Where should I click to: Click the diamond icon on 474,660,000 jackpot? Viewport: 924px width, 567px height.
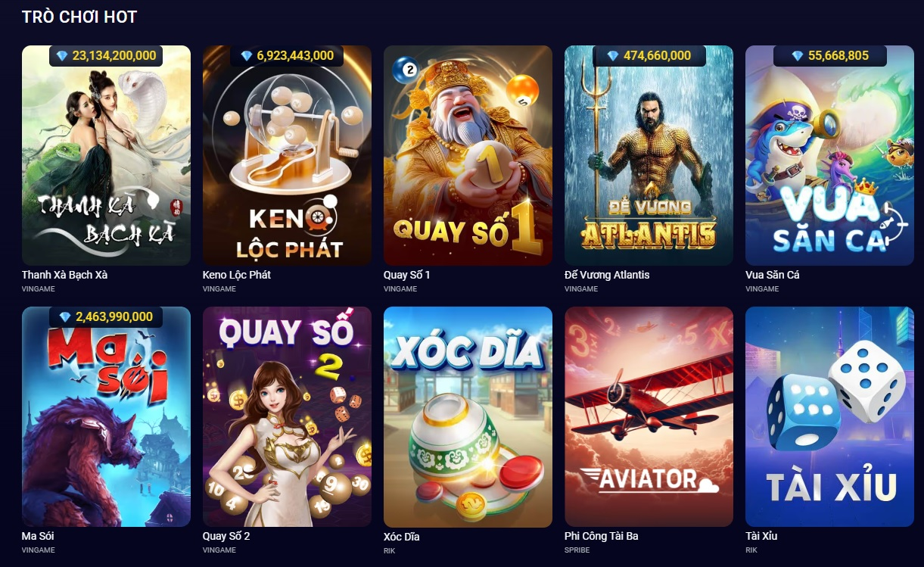(x=613, y=56)
